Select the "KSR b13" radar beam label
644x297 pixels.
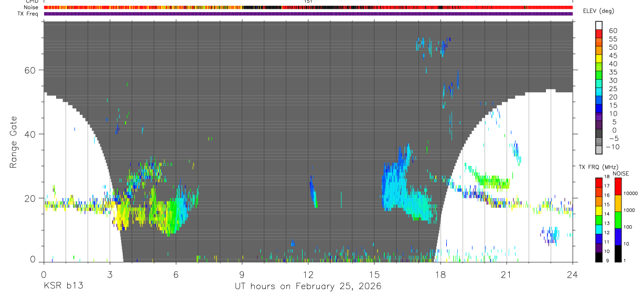click(63, 286)
